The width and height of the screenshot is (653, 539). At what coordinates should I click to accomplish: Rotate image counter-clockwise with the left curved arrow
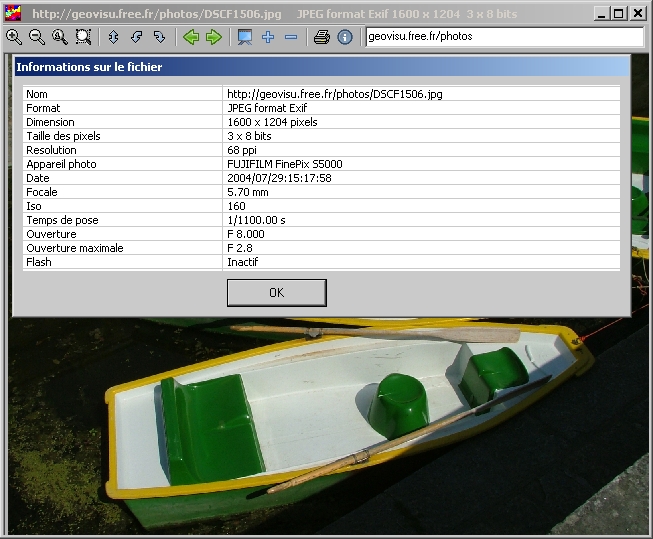pyautogui.click(x=136, y=37)
